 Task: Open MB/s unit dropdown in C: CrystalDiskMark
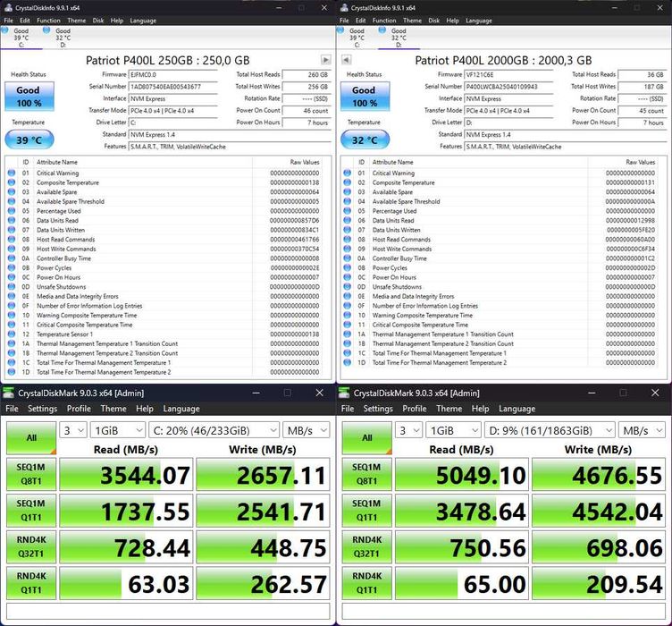click(307, 430)
